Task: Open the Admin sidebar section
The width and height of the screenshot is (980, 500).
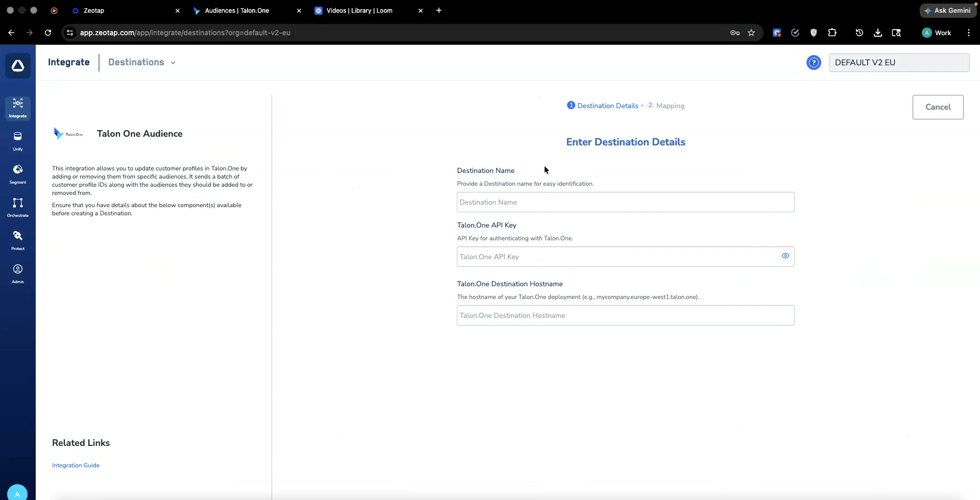Action: point(18,274)
